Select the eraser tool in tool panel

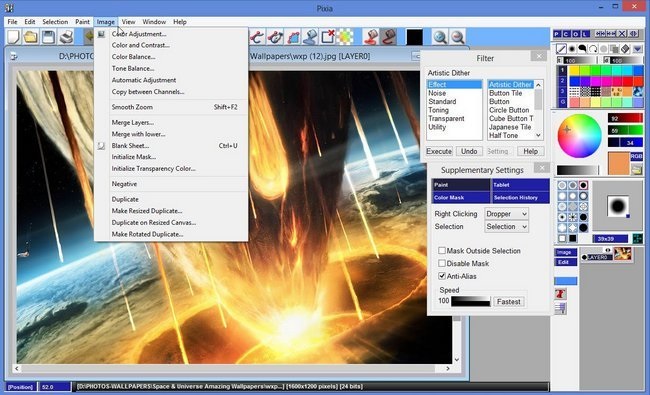pyautogui.click(x=625, y=49)
